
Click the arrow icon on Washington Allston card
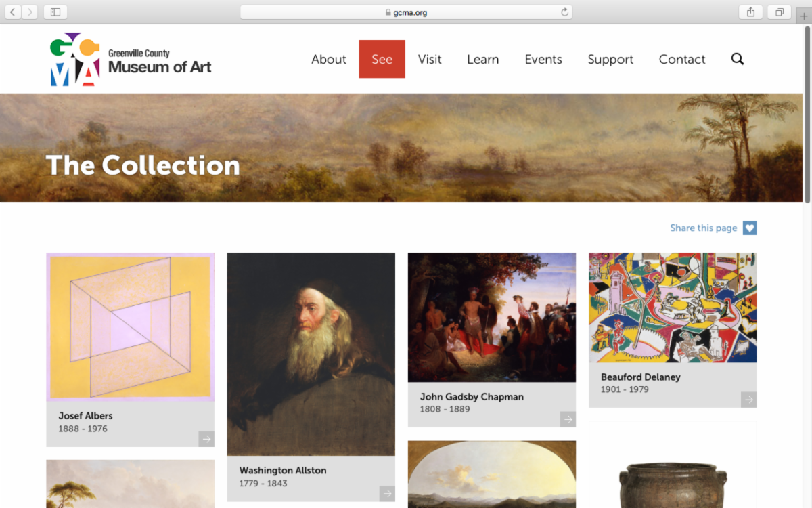[387, 494]
